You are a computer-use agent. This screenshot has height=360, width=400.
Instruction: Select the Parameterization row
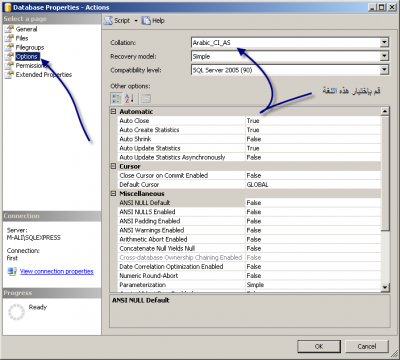click(249, 285)
